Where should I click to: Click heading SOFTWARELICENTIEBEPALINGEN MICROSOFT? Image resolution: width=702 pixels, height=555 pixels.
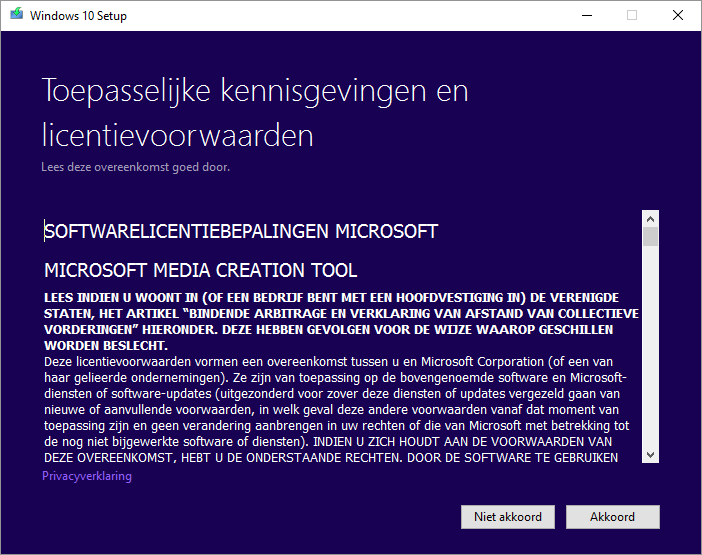(241, 231)
